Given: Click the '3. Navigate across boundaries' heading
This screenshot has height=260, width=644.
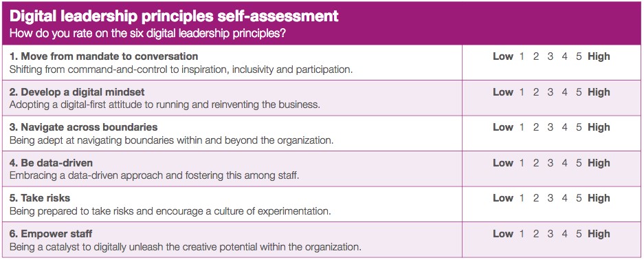Looking at the screenshot, I should (83, 127).
